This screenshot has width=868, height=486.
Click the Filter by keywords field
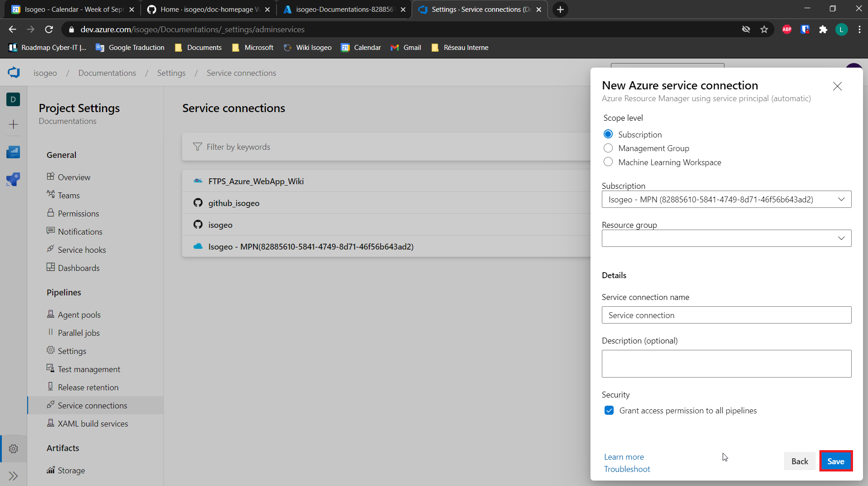tap(386, 147)
